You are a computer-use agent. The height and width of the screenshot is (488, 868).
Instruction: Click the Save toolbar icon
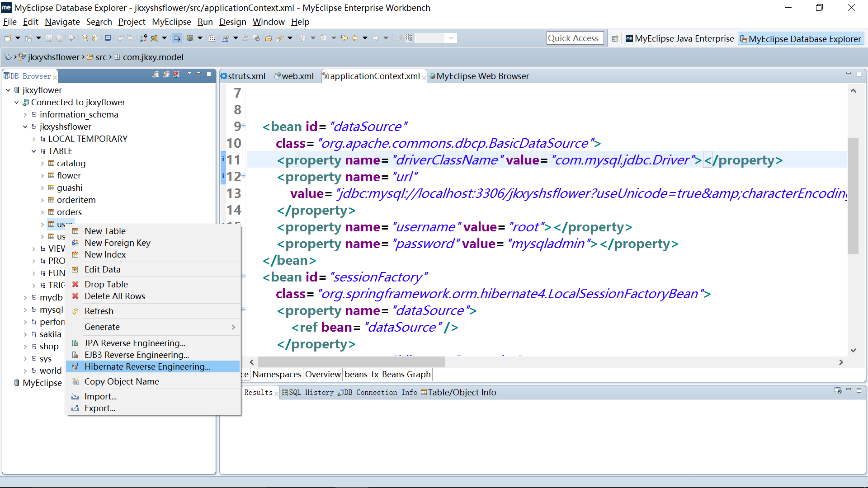(49, 38)
